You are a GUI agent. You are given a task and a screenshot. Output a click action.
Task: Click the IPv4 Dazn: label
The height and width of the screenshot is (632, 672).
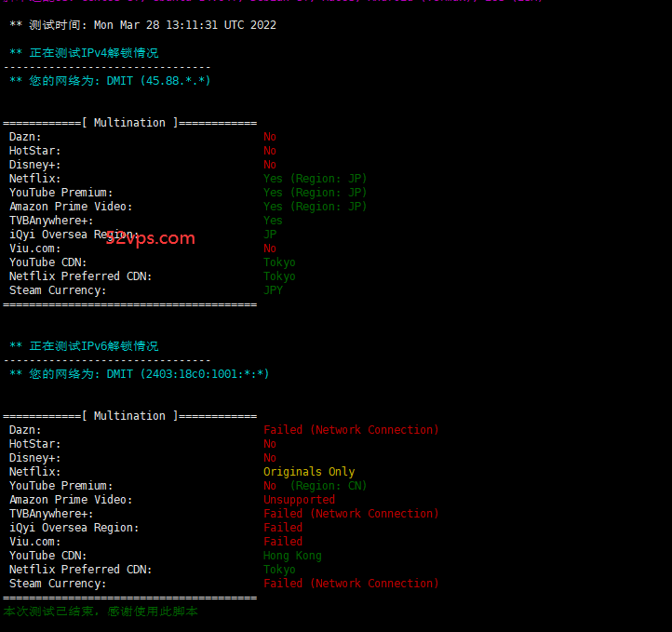(x=25, y=137)
